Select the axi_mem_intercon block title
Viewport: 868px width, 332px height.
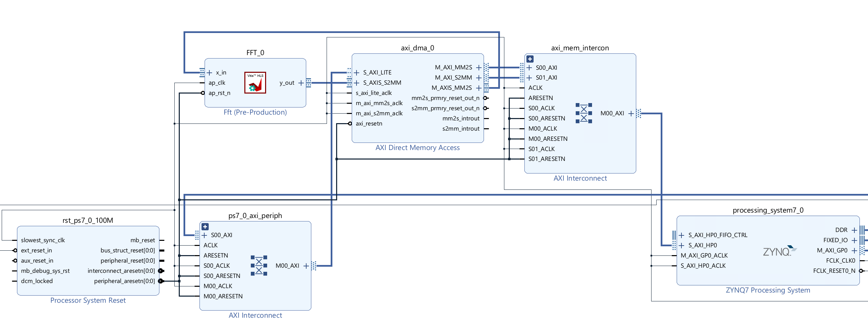click(580, 48)
